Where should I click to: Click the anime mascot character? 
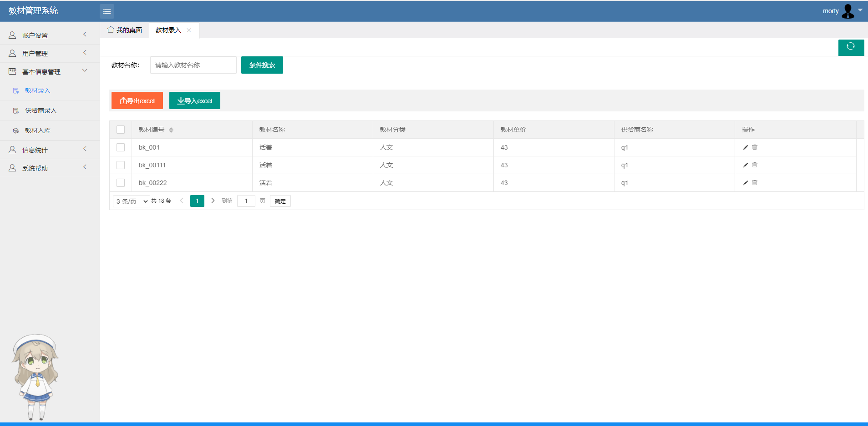(x=35, y=377)
